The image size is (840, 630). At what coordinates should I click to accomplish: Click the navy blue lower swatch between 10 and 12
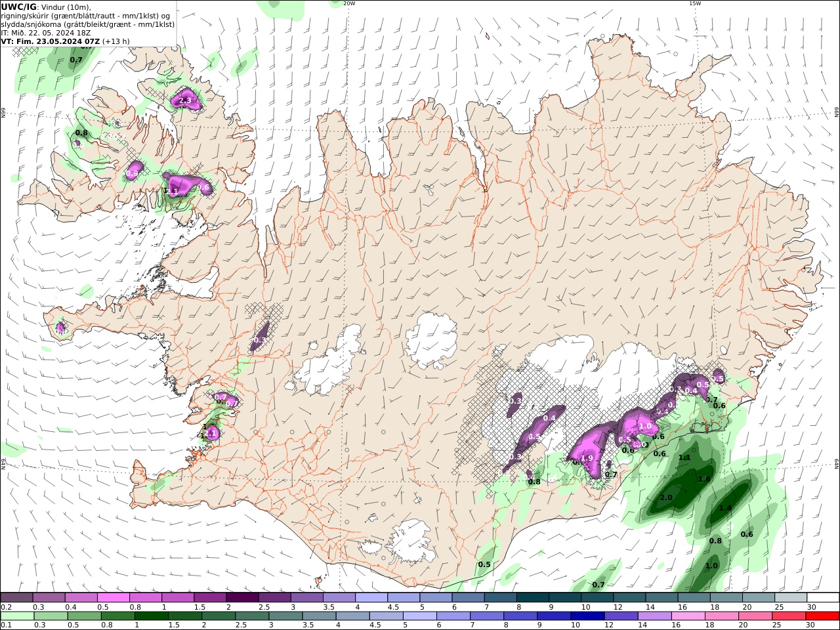(587, 616)
